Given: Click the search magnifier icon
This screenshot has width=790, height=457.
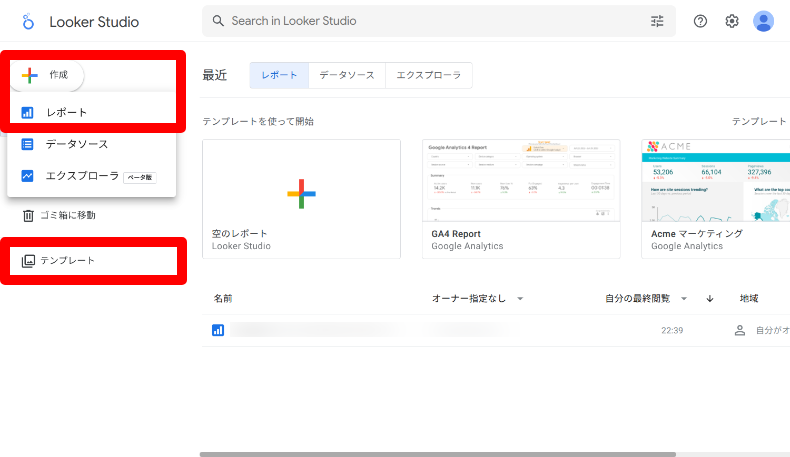Looking at the screenshot, I should point(218,21).
